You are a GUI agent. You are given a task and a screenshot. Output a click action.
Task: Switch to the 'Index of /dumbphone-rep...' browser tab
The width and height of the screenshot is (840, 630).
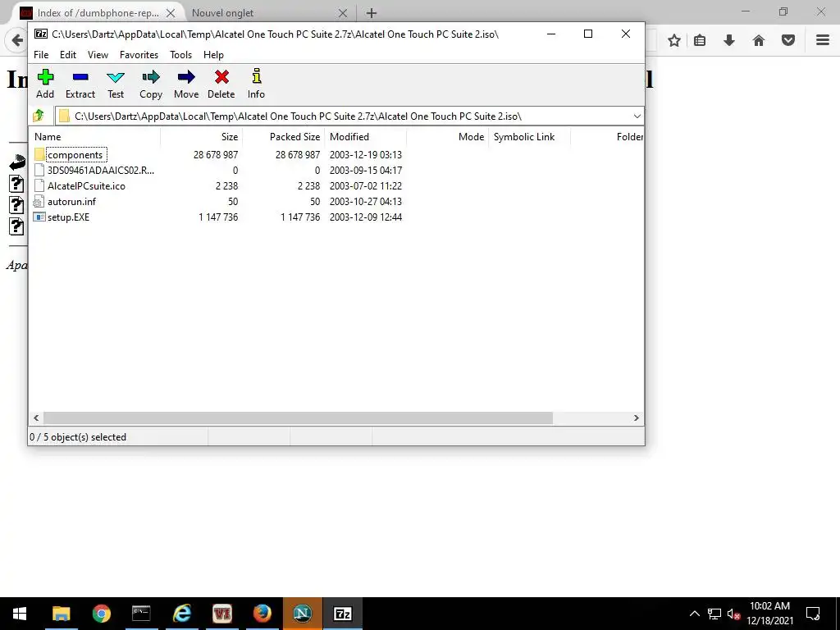click(98, 13)
